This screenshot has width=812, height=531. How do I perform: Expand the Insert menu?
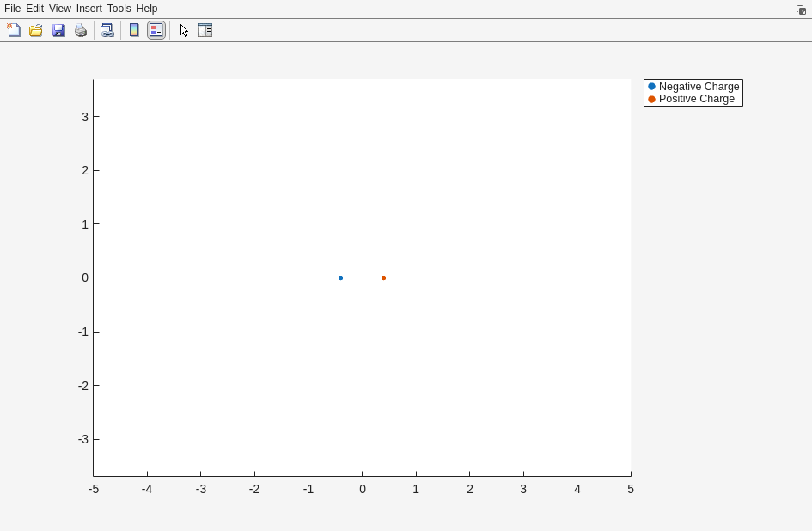coord(89,9)
